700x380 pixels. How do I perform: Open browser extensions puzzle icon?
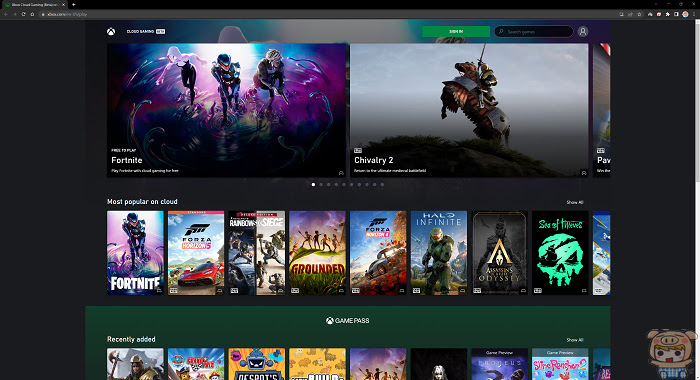pyautogui.click(x=667, y=14)
